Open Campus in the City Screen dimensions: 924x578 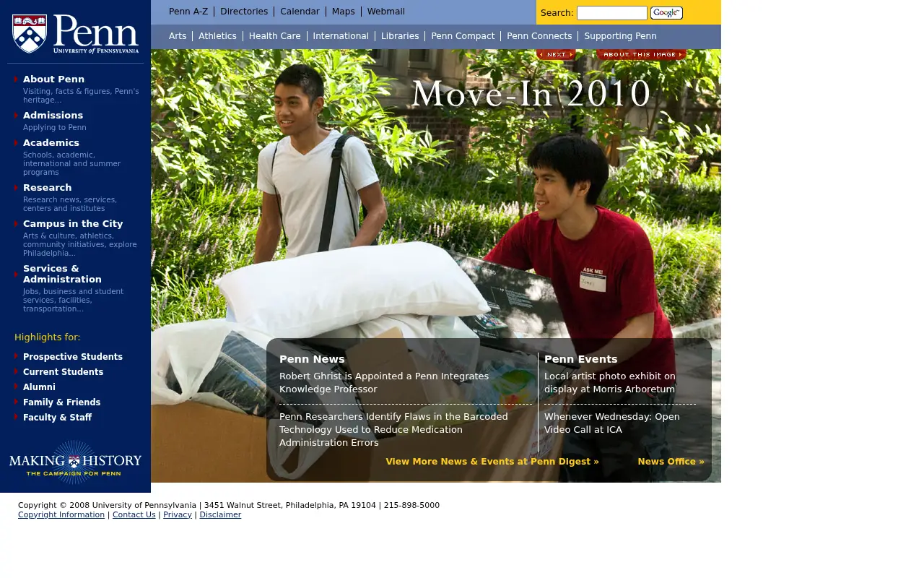pos(73,224)
